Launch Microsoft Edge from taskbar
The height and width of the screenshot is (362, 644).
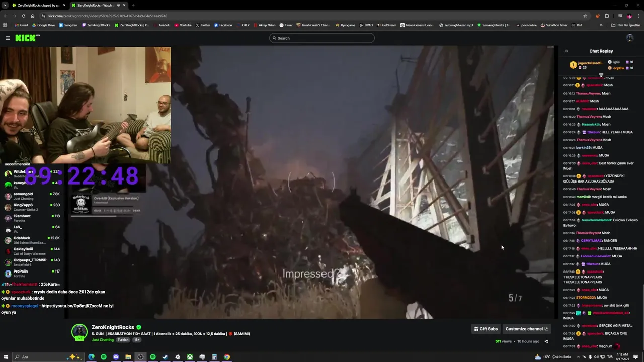[91, 357]
